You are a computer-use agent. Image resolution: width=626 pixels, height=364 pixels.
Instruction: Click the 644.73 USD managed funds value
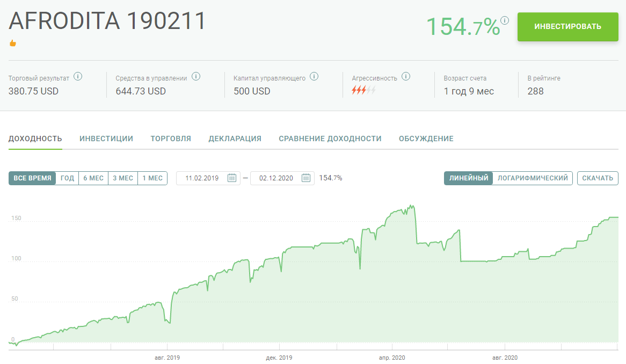pos(141,91)
